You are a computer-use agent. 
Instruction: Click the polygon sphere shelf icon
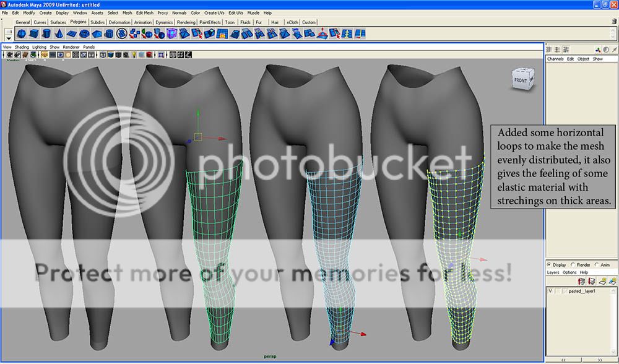tap(21, 33)
